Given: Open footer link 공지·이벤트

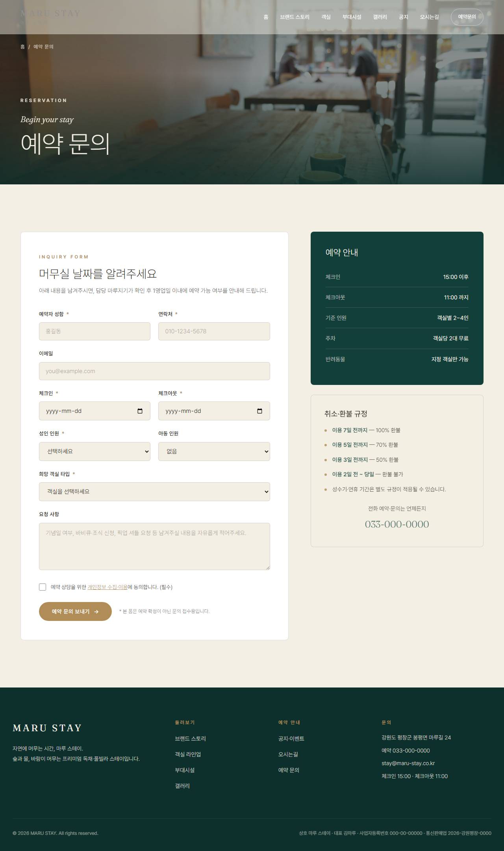Looking at the screenshot, I should [291, 739].
